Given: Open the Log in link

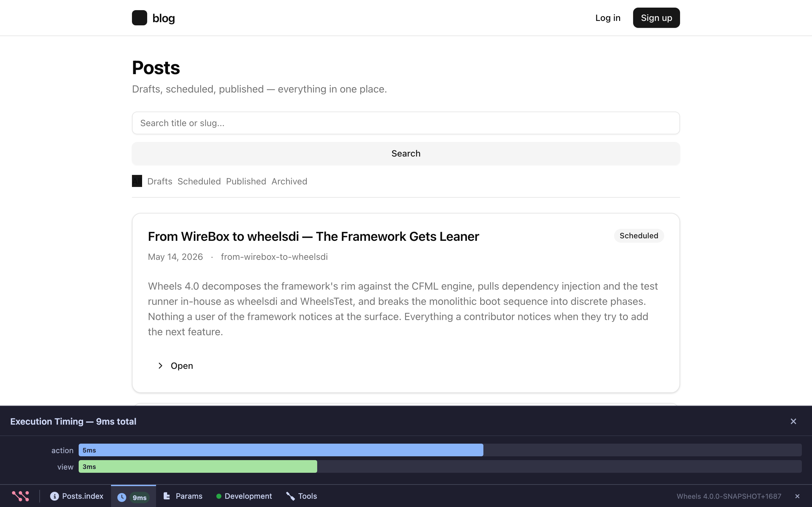Looking at the screenshot, I should pyautogui.click(x=608, y=18).
